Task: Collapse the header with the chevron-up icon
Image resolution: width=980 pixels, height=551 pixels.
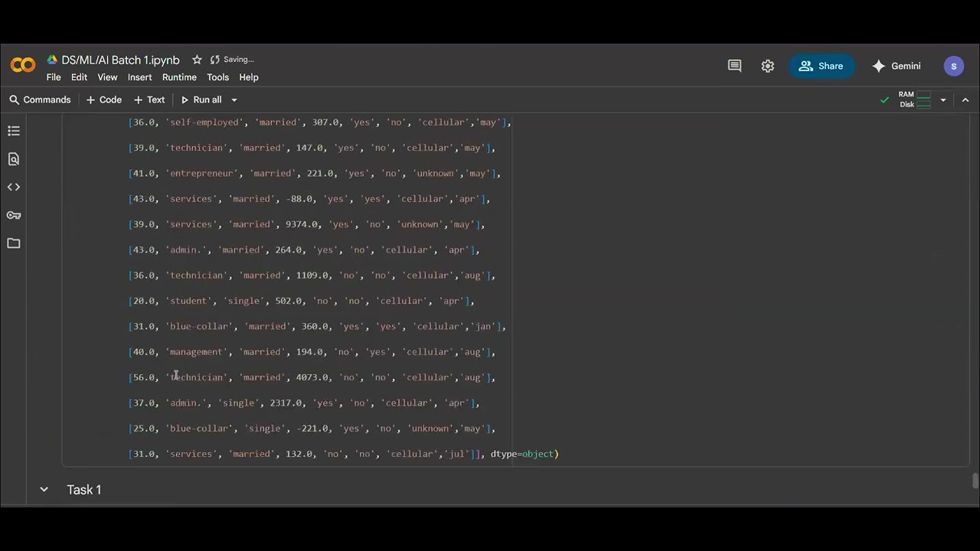Action: (x=965, y=99)
